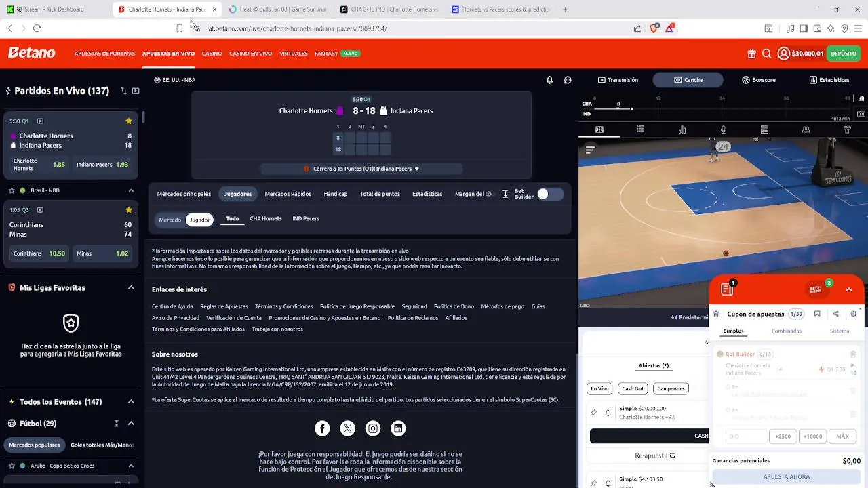Open the Facebook social icon in footer
The image size is (868, 488).
322,428
